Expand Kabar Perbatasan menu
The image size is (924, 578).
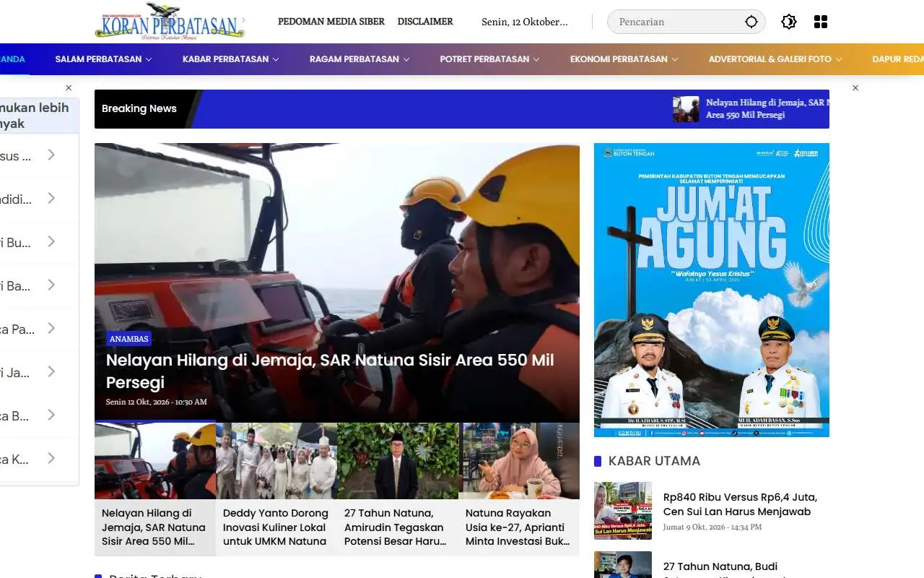point(230,59)
